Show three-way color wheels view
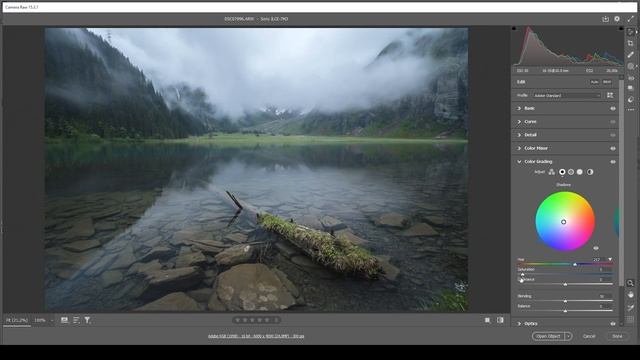Screen dimensions: 640x360 coord(552,172)
